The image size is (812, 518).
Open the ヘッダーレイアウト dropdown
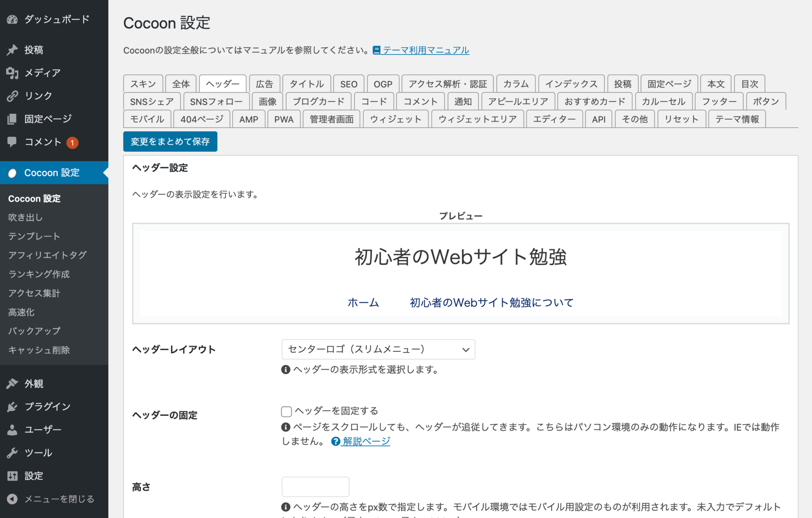378,349
